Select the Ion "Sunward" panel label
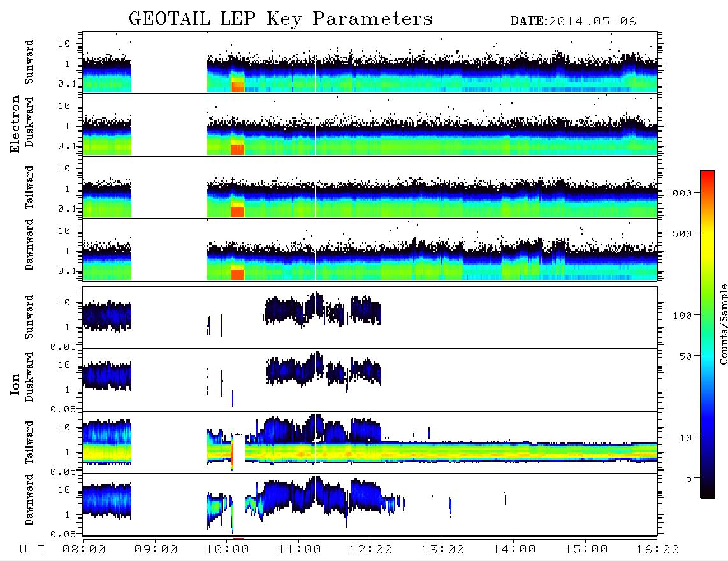 [29, 317]
